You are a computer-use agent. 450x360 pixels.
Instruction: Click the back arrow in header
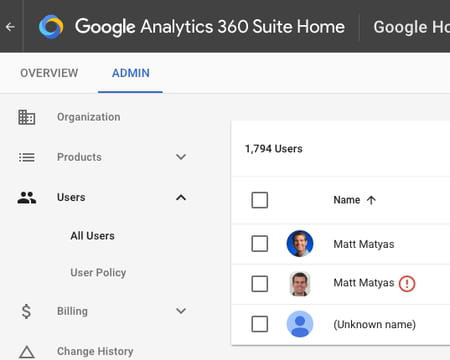coord(10,27)
